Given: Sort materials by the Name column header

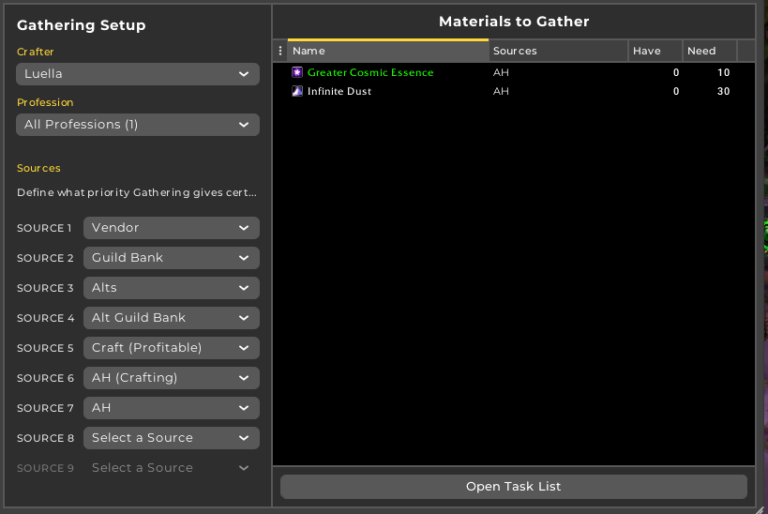Looking at the screenshot, I should [x=388, y=51].
